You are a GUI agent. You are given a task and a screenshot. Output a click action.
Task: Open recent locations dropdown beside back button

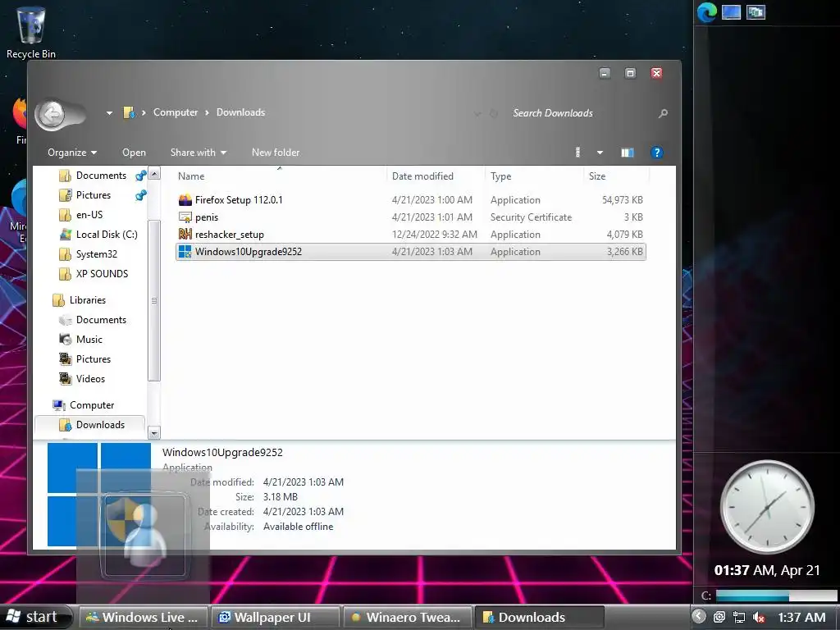click(x=109, y=113)
